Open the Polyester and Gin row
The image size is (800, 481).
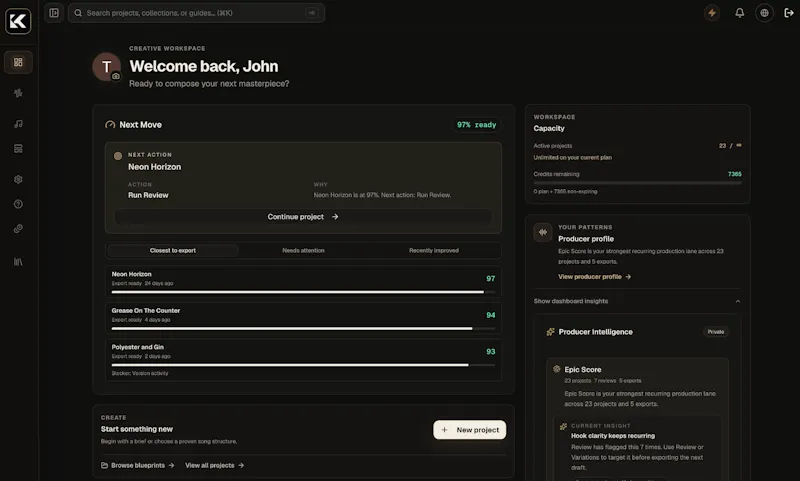[303, 360]
